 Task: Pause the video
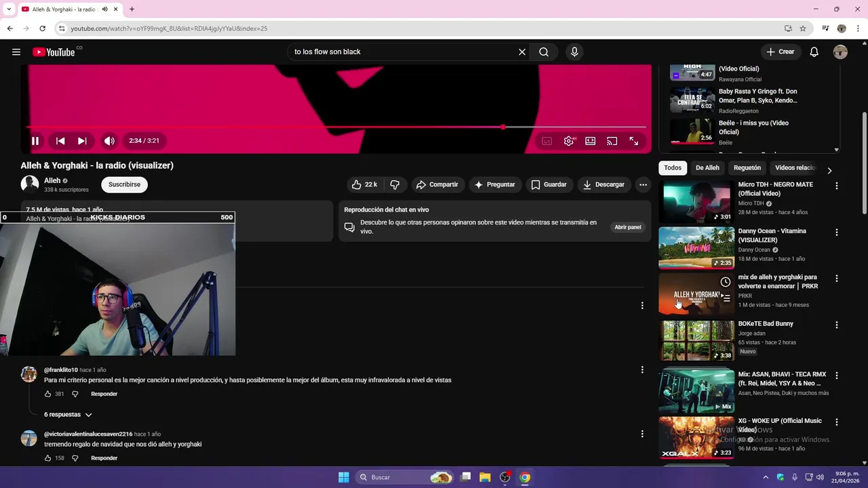click(35, 141)
